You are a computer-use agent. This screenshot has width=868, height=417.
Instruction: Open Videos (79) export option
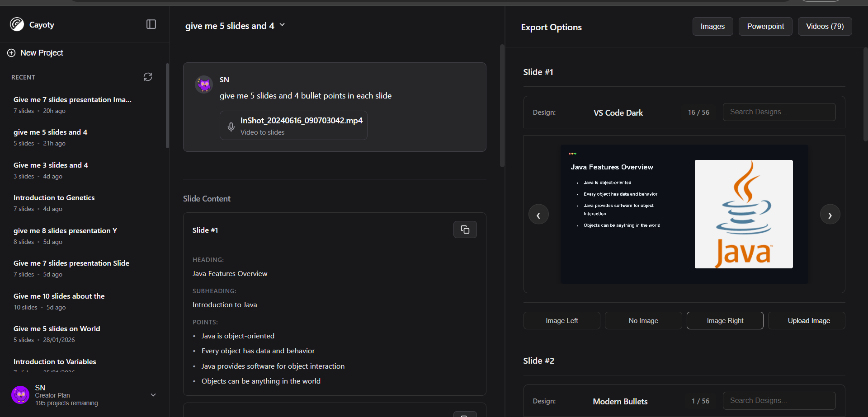(x=825, y=27)
